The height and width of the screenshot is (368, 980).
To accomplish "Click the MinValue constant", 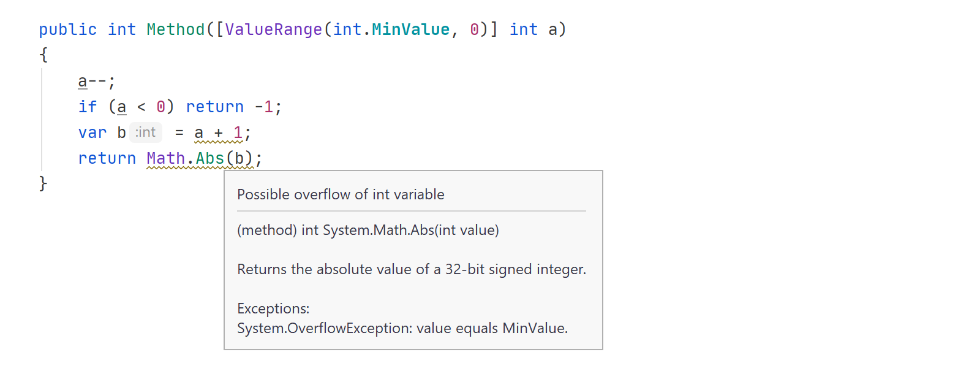I will pyautogui.click(x=411, y=29).
